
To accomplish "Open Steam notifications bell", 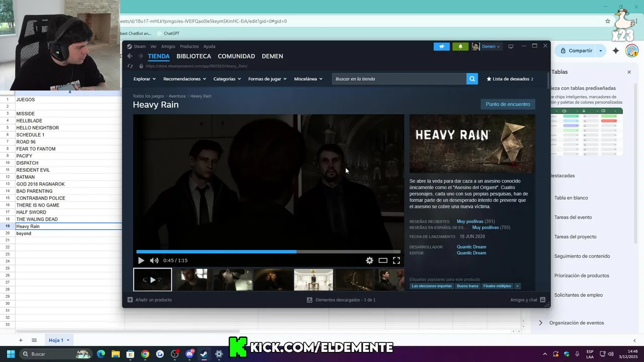I will (460, 46).
